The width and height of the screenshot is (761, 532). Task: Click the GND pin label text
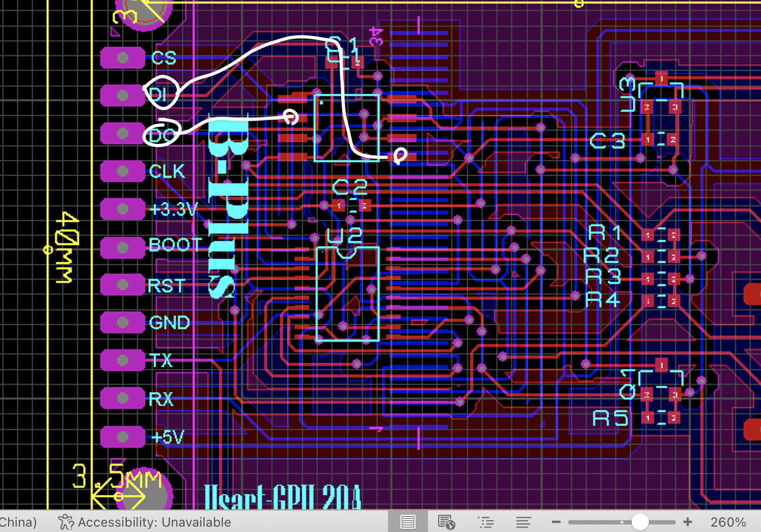pyautogui.click(x=169, y=323)
